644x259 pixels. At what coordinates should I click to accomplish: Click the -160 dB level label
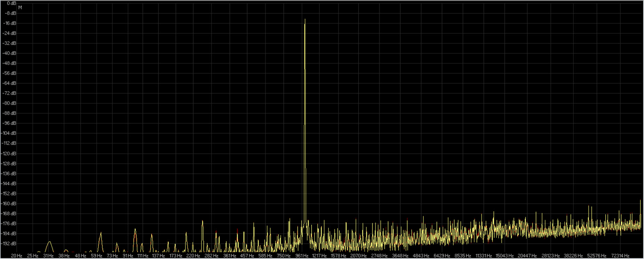[9, 203]
